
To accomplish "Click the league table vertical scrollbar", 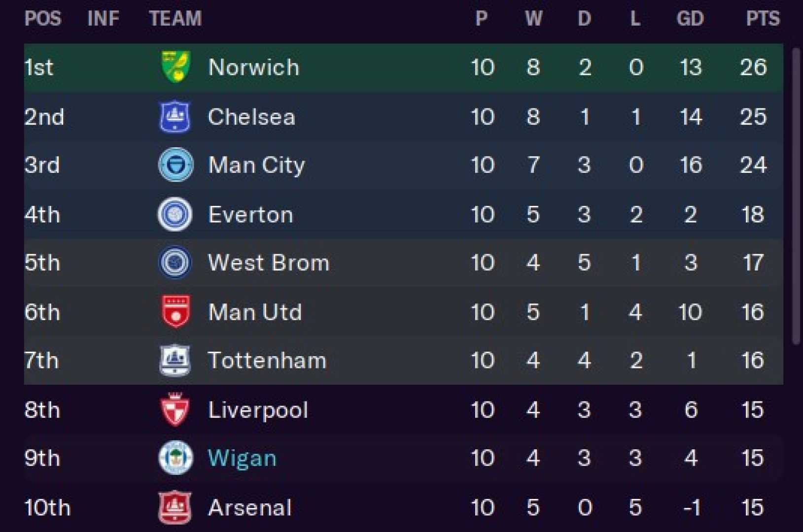I will (x=796, y=197).
